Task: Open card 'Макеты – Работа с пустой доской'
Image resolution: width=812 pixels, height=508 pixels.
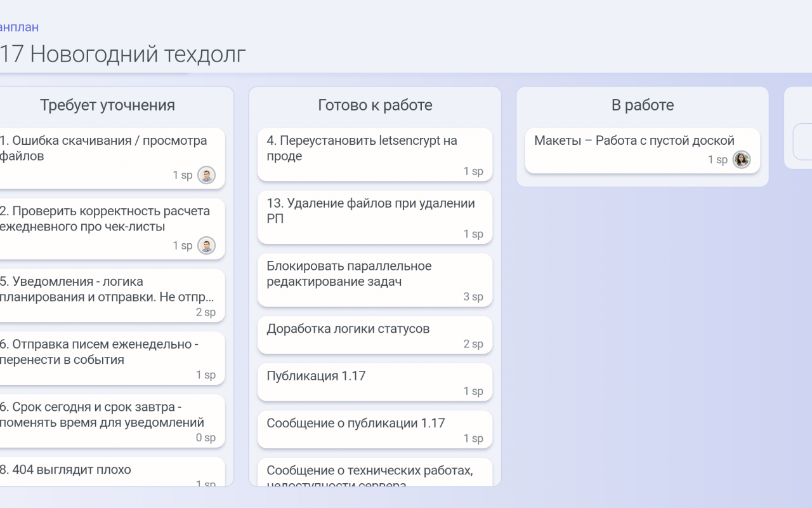Action: (643, 150)
